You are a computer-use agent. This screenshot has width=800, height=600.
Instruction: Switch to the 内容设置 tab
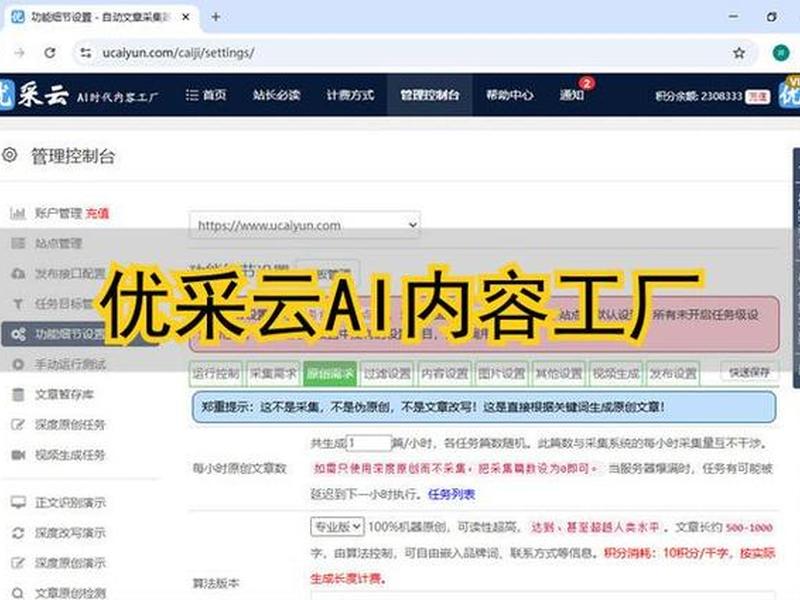click(x=445, y=374)
